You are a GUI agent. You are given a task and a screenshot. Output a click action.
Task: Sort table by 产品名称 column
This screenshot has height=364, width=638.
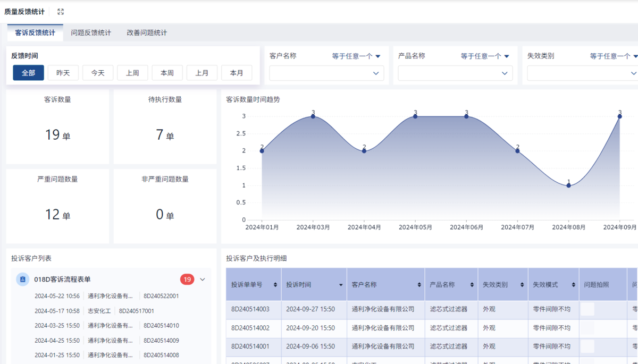[472, 285]
